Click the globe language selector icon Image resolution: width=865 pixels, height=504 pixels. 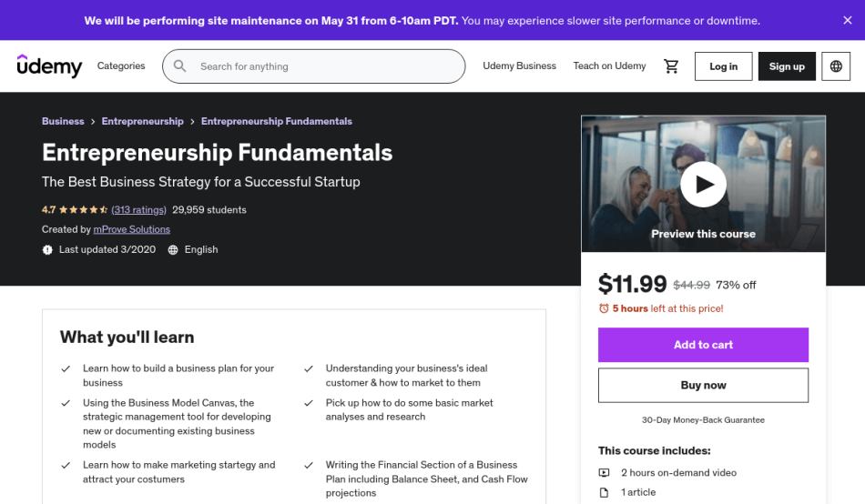pos(836,66)
